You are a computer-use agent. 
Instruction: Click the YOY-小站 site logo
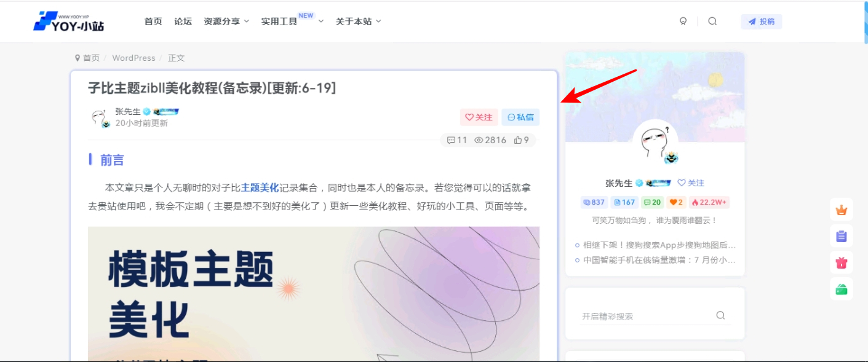coord(70,21)
